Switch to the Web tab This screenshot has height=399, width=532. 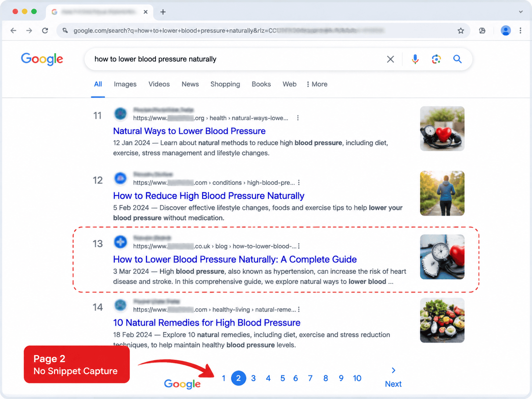(x=290, y=84)
